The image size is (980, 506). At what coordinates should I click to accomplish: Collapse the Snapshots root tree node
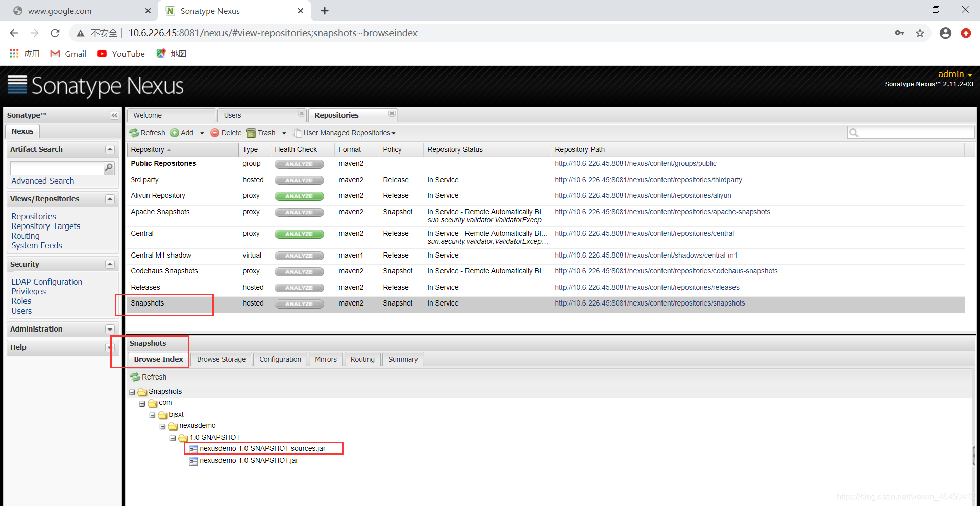(132, 392)
